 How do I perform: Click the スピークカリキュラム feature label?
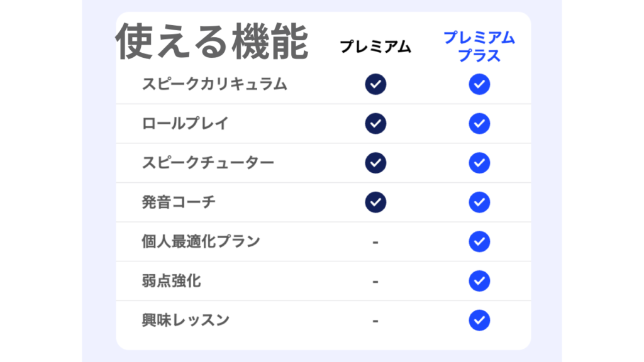click(x=214, y=84)
